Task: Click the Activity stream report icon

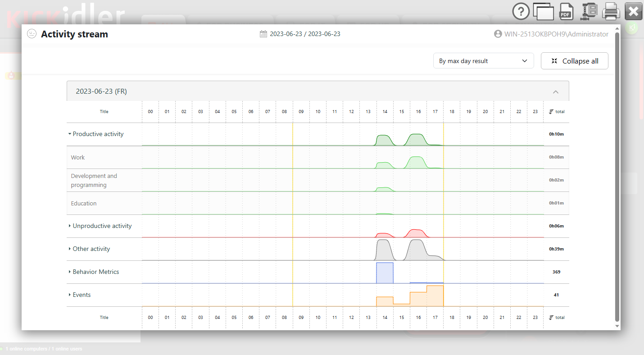Action: (x=32, y=34)
